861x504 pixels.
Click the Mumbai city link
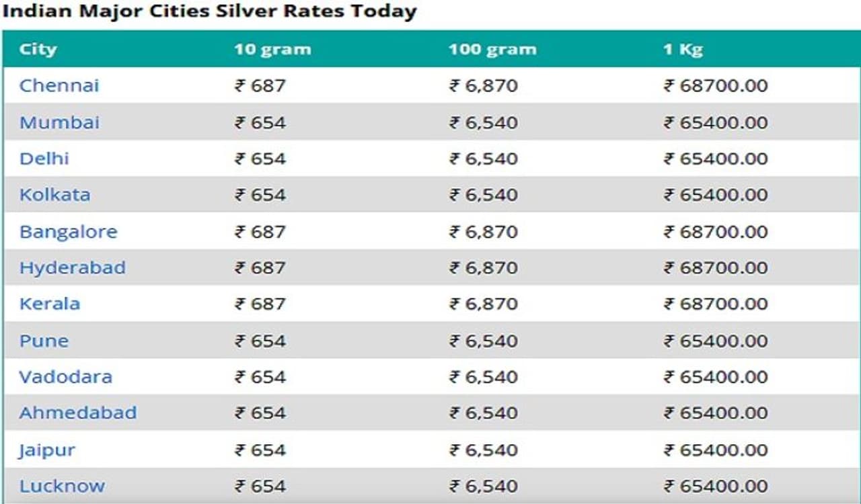(x=59, y=122)
